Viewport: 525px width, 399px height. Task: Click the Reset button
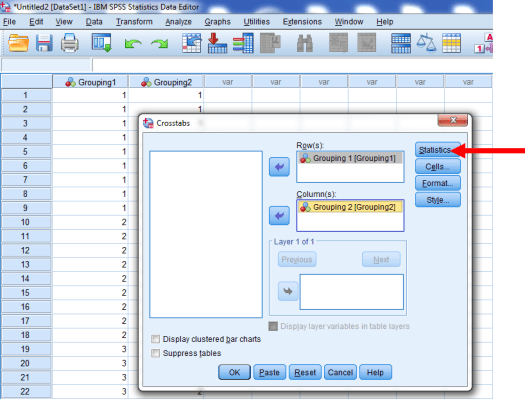click(305, 372)
